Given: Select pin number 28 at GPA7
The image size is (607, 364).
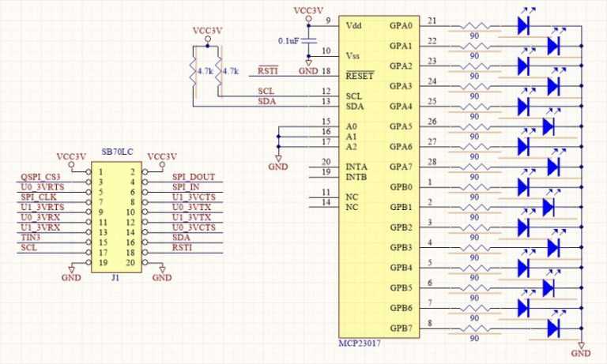Looking at the screenshot, I should pyautogui.click(x=432, y=162).
